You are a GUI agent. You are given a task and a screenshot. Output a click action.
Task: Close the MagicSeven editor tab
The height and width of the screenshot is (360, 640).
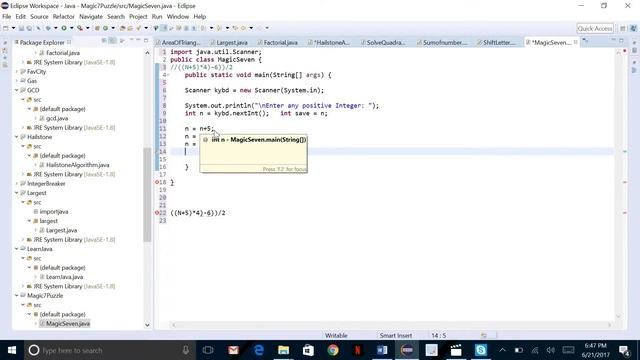coord(576,42)
